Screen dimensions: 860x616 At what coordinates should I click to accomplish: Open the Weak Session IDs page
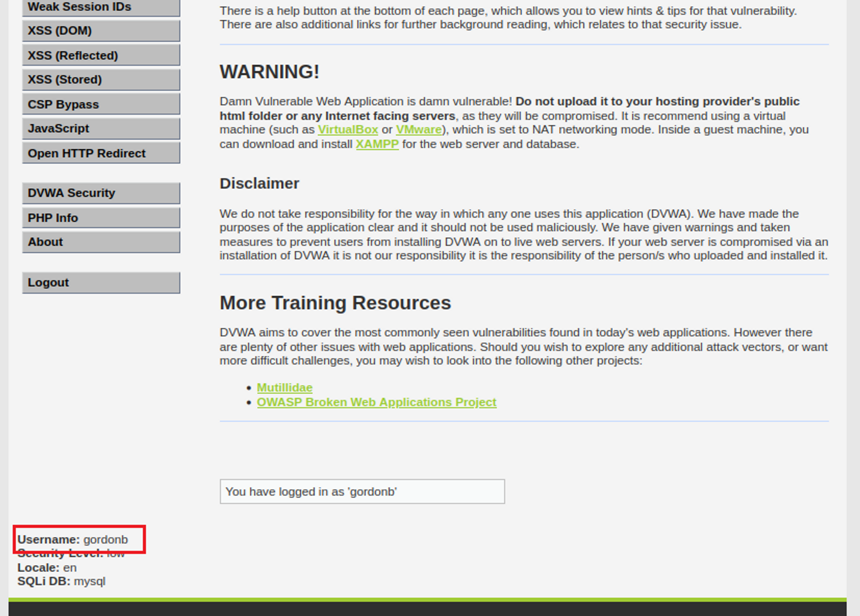pos(101,7)
